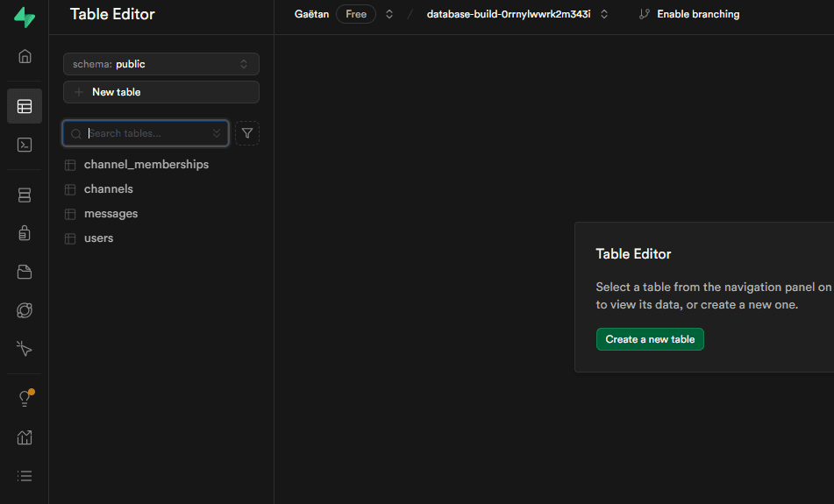Image resolution: width=834 pixels, height=504 pixels.
Task: Open the Supabase logo home
Action: click(25, 18)
